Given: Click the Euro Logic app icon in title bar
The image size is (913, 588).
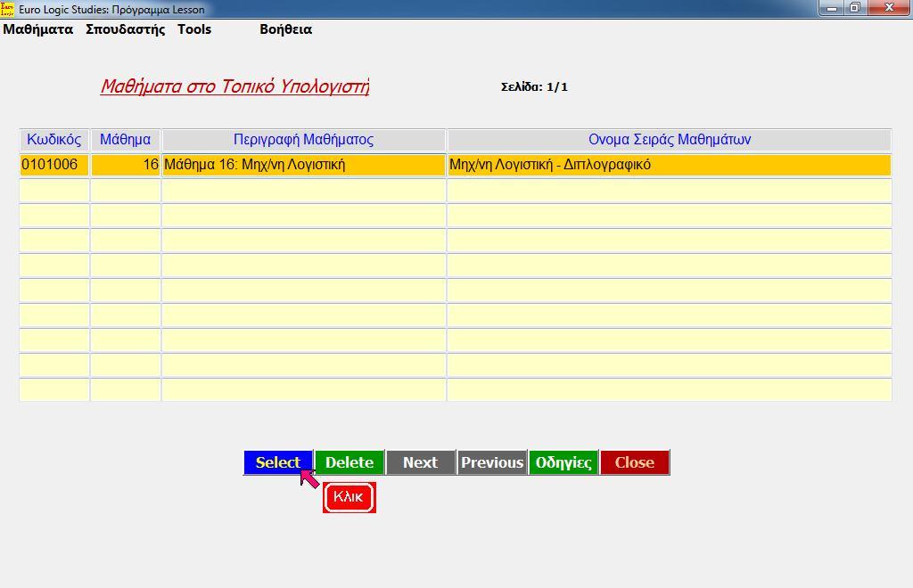Looking at the screenshot, I should (x=8, y=9).
